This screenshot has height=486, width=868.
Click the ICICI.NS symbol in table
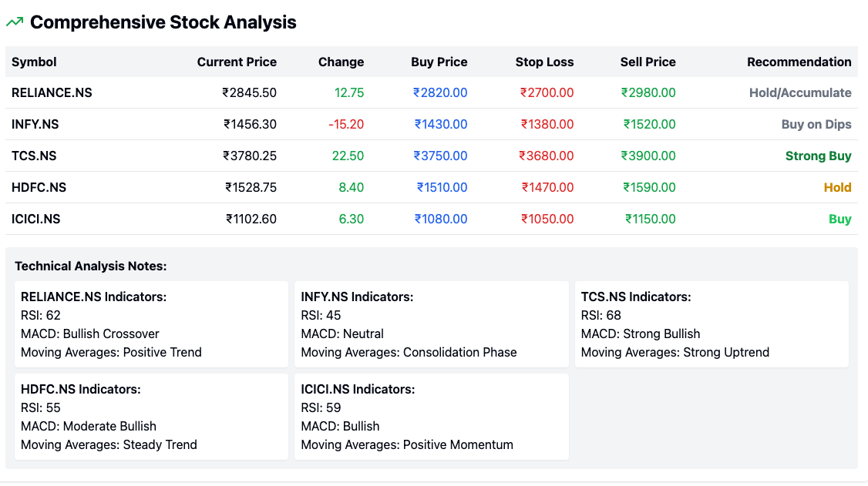[35, 219]
